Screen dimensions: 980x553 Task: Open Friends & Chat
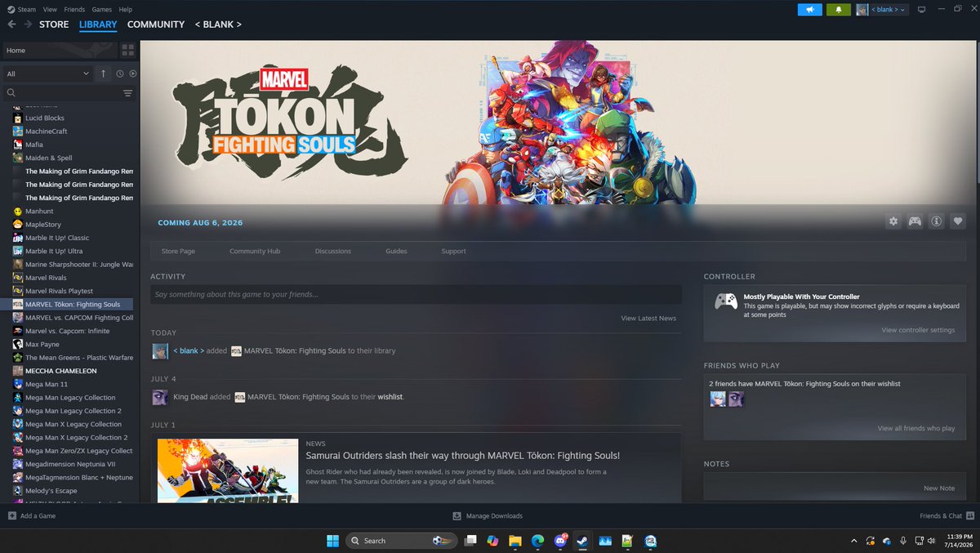[x=946, y=515]
